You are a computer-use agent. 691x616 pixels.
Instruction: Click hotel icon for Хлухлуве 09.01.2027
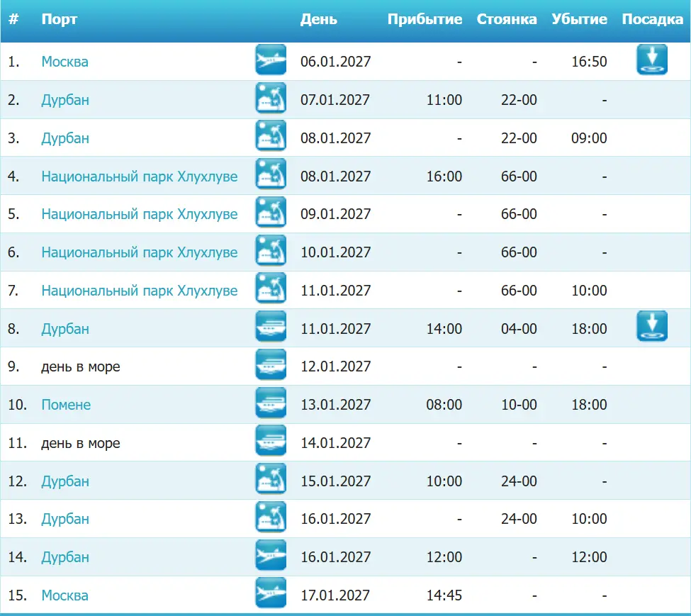pyautogui.click(x=271, y=212)
